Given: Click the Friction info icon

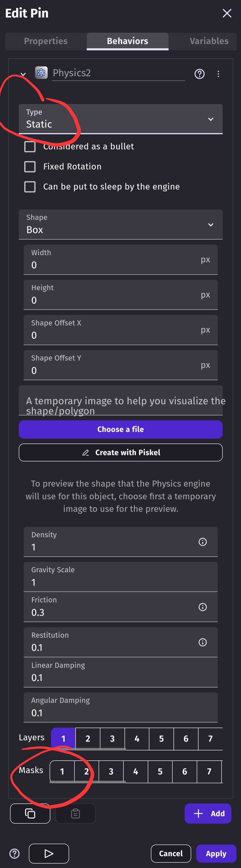Looking at the screenshot, I should pos(203,607).
